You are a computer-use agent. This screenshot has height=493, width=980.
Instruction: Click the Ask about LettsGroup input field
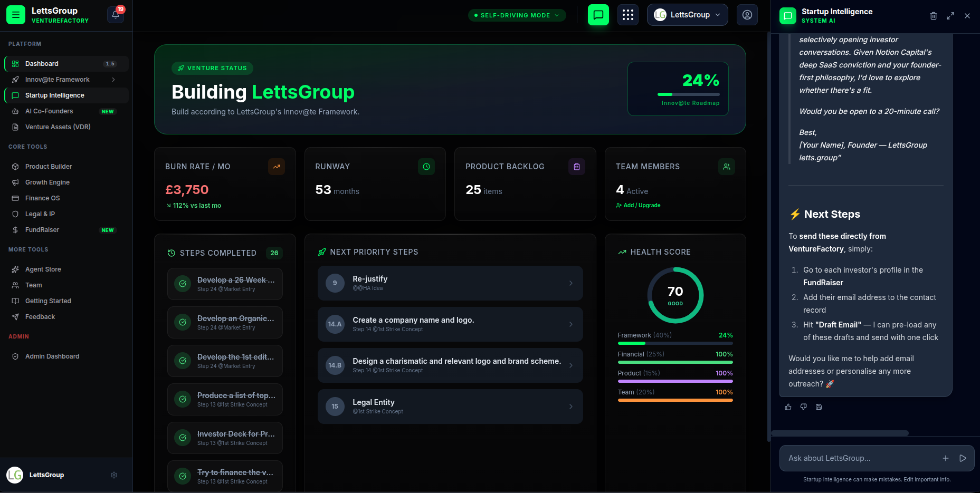862,458
